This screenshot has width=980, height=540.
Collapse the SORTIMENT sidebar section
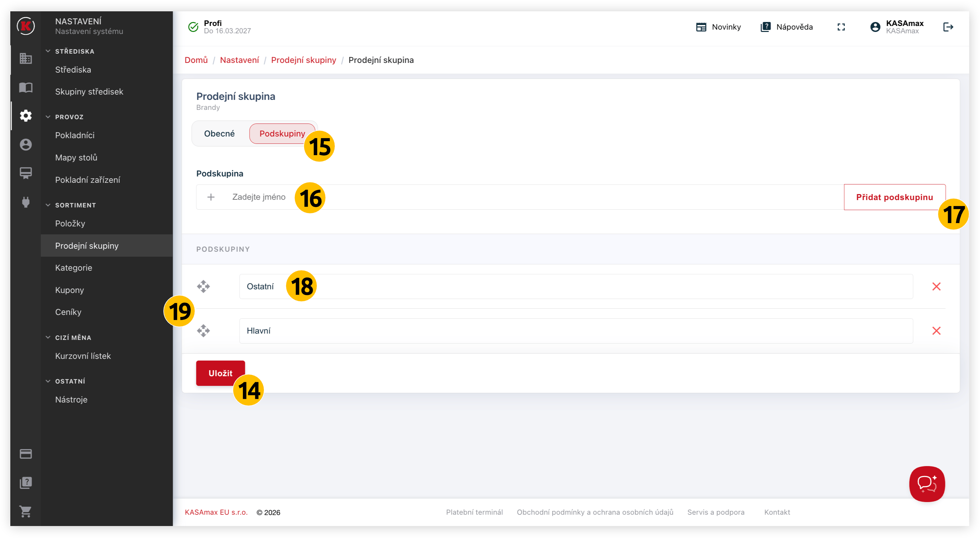pos(48,205)
